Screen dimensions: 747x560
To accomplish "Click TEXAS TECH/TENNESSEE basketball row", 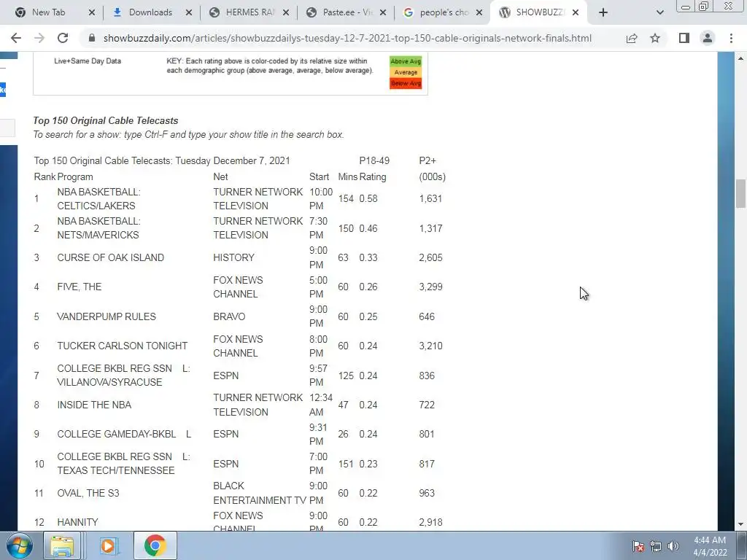I will [x=123, y=464].
